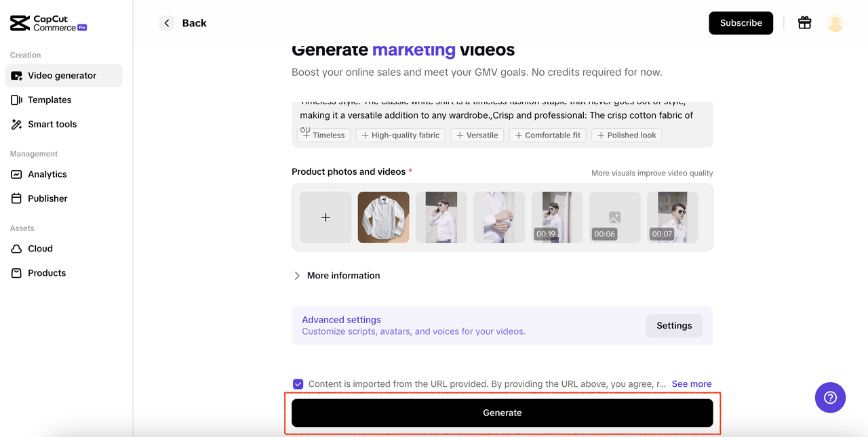Click the Templates sidebar icon
The image size is (868, 437).
[17, 100]
